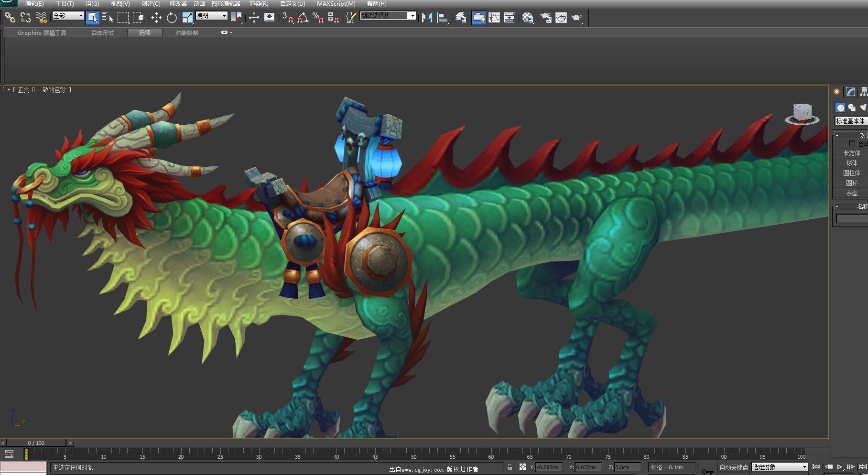The width and height of the screenshot is (868, 475).
Task: Switch to Graphite 建模工具 tab
Action: (x=42, y=33)
